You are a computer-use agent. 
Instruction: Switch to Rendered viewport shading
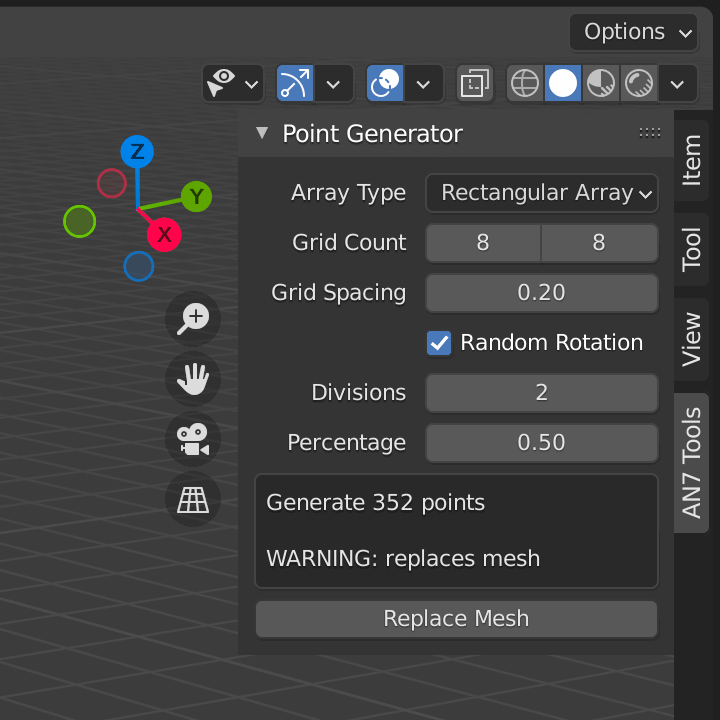pyautogui.click(x=639, y=83)
